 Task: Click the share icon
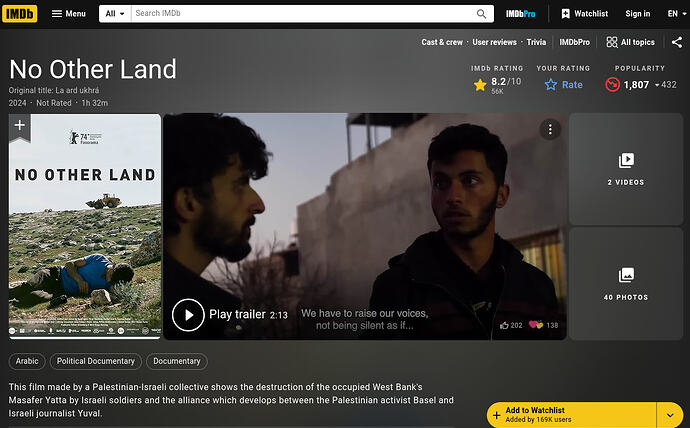tap(677, 42)
